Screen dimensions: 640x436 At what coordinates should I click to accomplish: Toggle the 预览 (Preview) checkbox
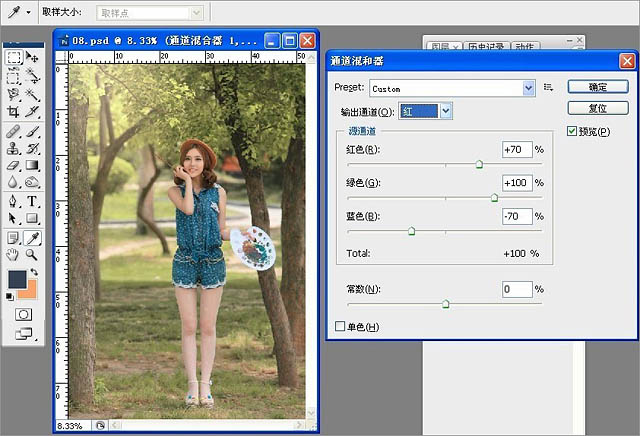(572, 131)
